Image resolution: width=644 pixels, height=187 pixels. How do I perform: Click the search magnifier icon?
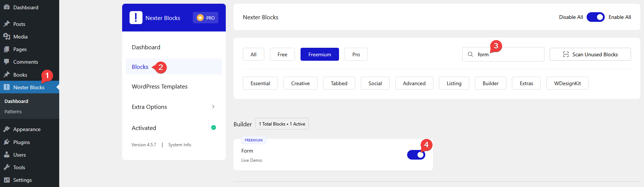(470, 54)
